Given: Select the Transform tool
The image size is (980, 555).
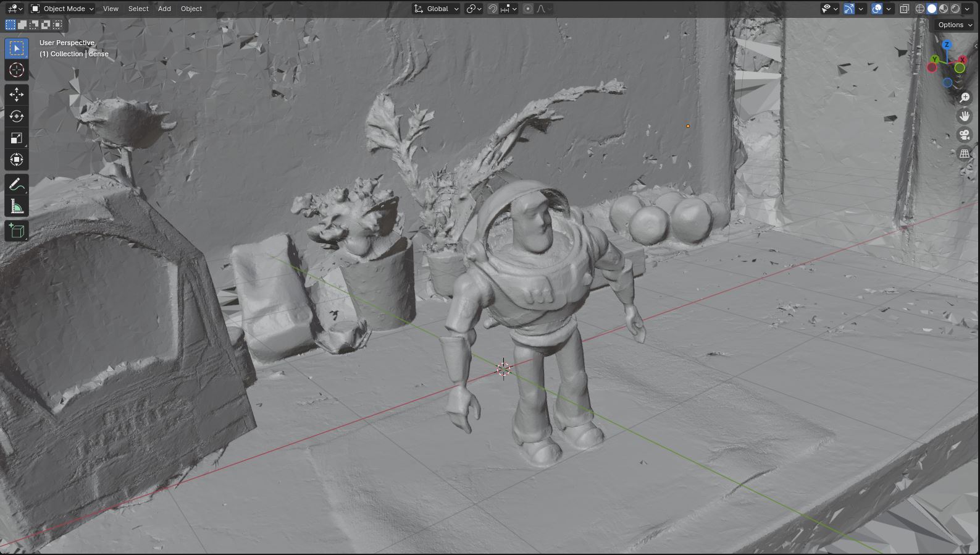Looking at the screenshot, I should click(17, 160).
